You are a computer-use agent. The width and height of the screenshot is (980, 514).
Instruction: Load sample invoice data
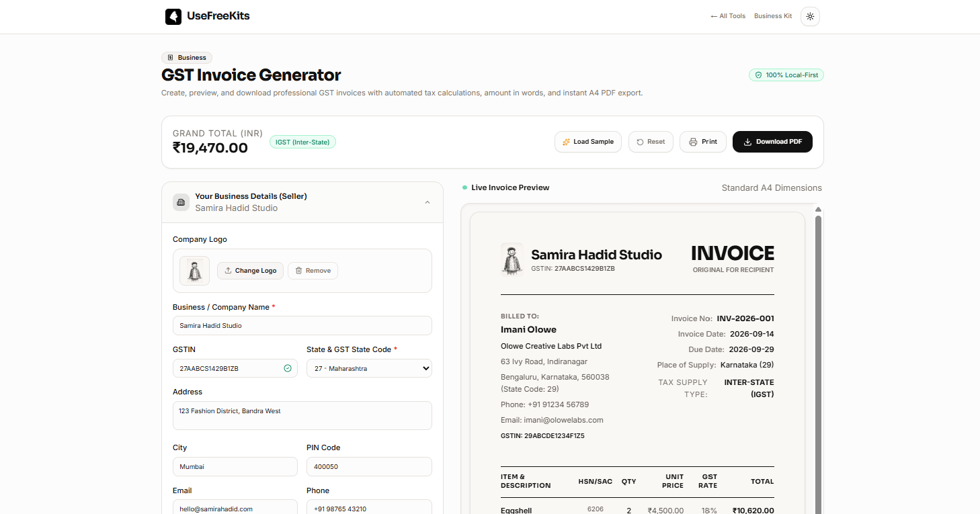[x=588, y=142]
